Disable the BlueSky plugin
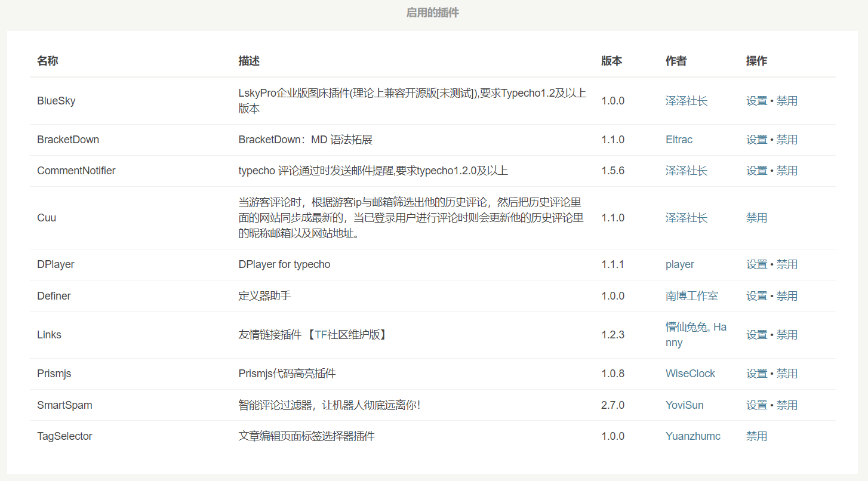 787,101
